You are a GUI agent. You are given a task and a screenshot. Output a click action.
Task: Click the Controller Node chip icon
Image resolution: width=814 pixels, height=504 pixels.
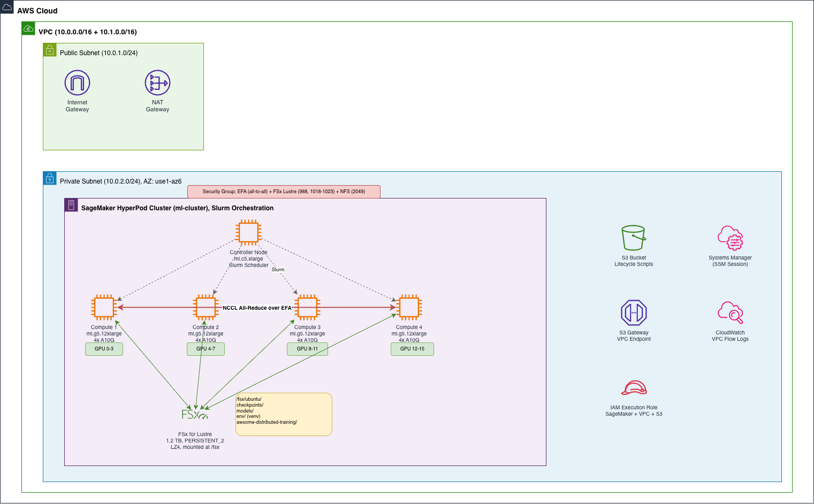[x=248, y=233]
